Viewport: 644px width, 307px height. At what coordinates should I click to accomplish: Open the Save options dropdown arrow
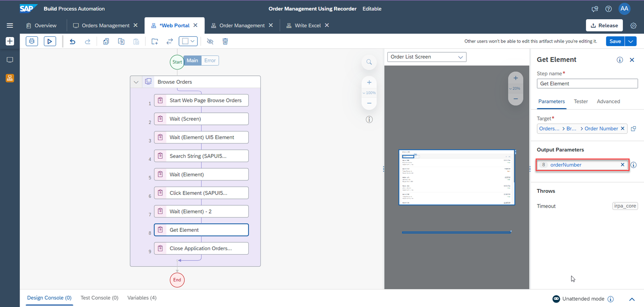(x=631, y=41)
